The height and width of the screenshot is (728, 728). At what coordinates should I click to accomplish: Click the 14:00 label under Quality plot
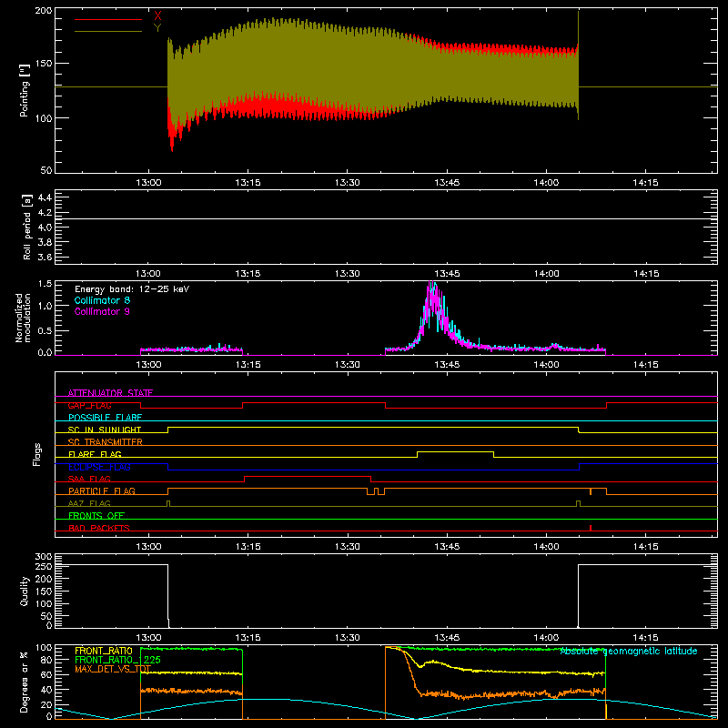(546, 638)
